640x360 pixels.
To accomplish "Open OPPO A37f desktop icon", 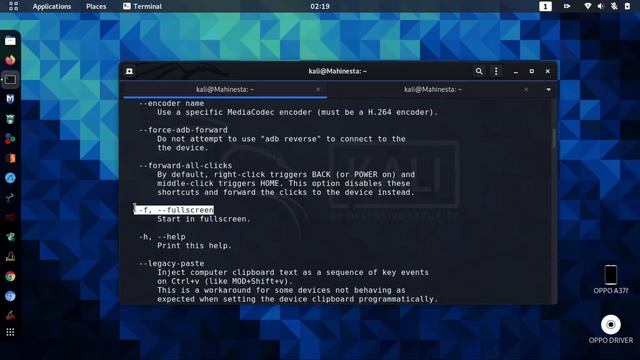I will (x=611, y=279).
